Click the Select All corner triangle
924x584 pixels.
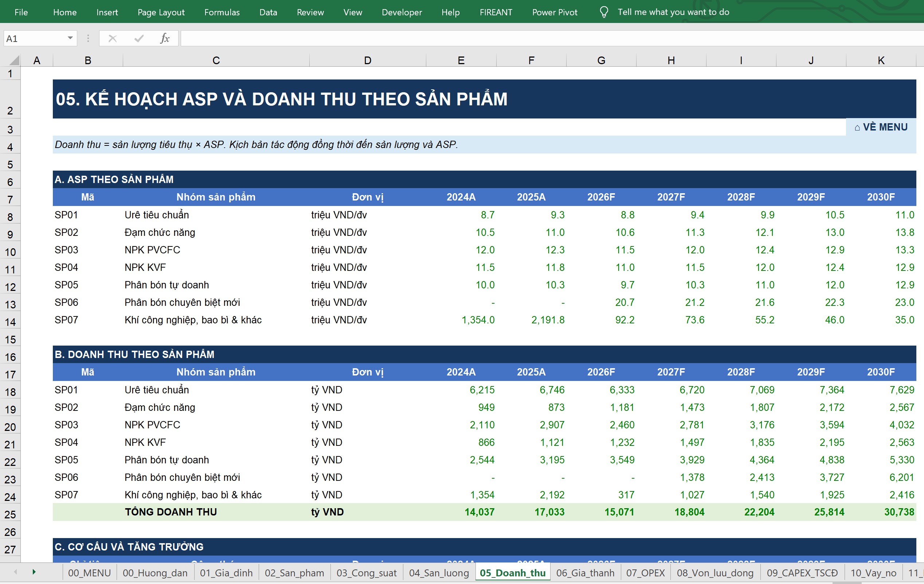point(14,60)
